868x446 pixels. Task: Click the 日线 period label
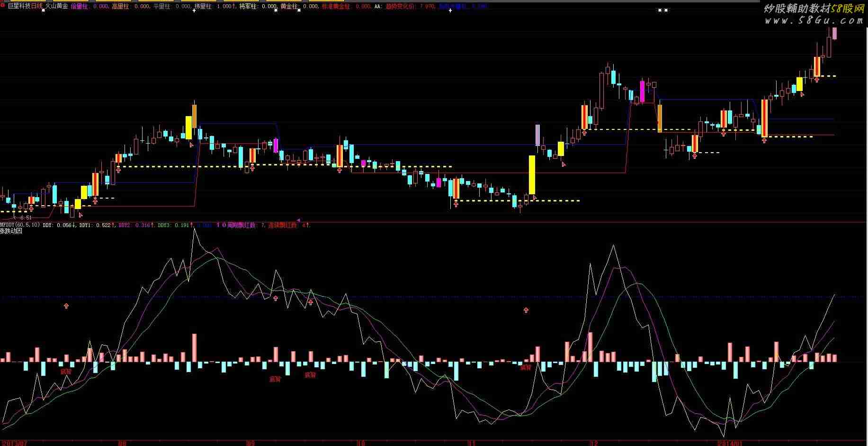(x=37, y=6)
